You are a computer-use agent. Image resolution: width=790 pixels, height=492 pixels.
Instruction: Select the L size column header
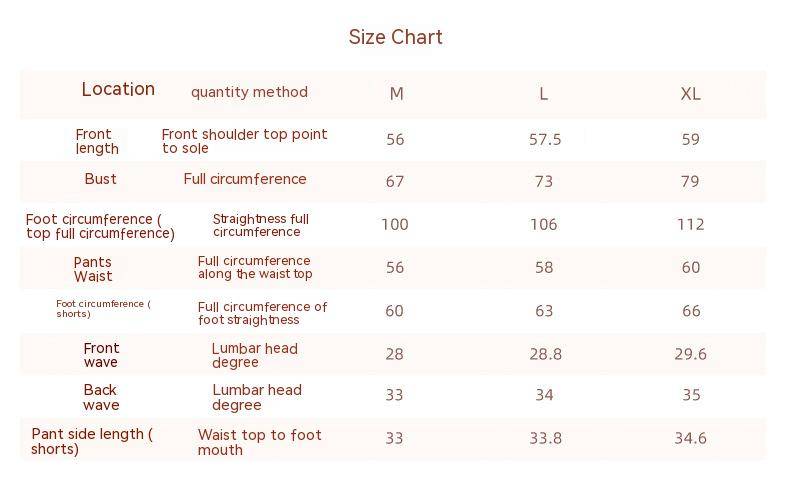coord(543,94)
